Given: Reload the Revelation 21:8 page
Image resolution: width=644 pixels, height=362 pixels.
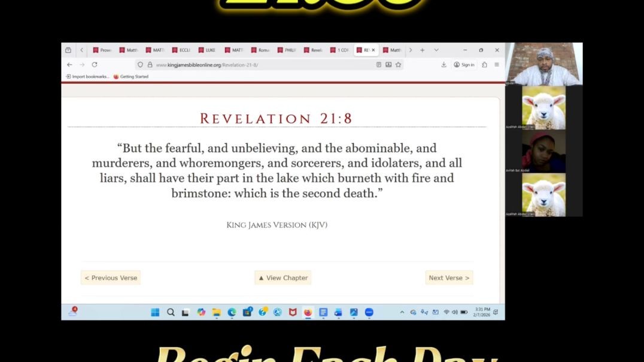Looking at the screenshot, I should [95, 65].
